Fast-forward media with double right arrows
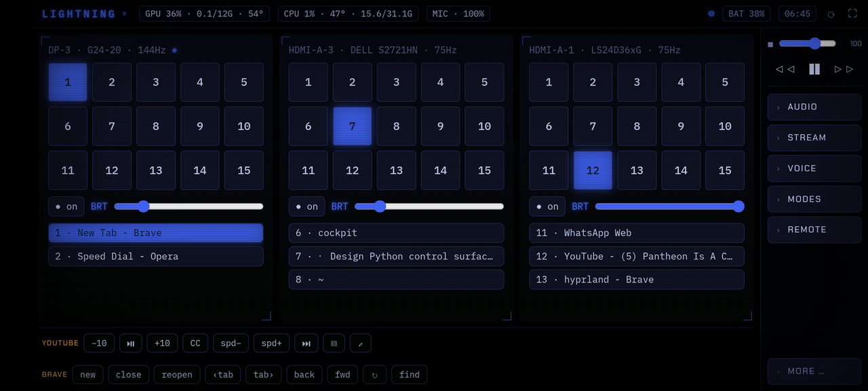Screen dimensions: 868x391 click(844, 69)
